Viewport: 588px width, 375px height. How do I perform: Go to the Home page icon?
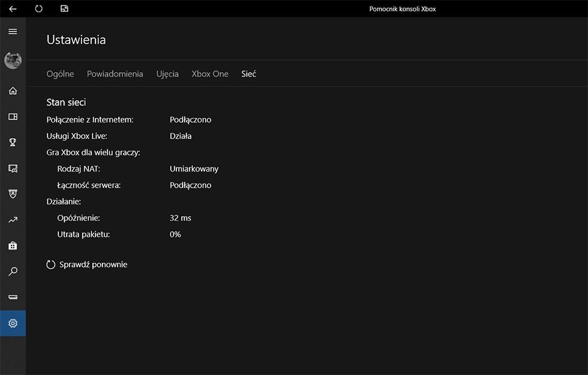point(13,91)
